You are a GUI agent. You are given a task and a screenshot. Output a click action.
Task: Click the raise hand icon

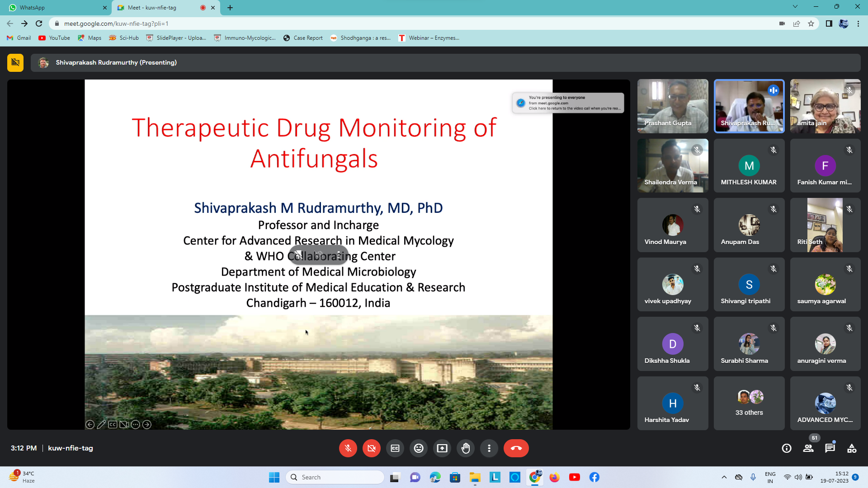pyautogui.click(x=466, y=448)
